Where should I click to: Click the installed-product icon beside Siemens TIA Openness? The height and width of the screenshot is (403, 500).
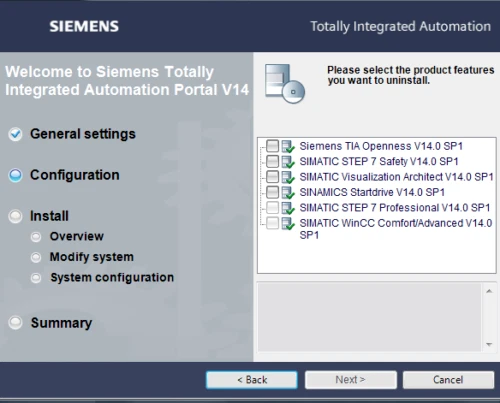click(288, 146)
